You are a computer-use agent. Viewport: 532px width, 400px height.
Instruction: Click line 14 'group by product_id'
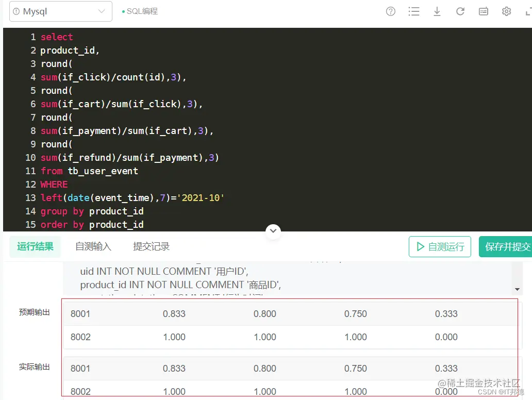(92, 211)
